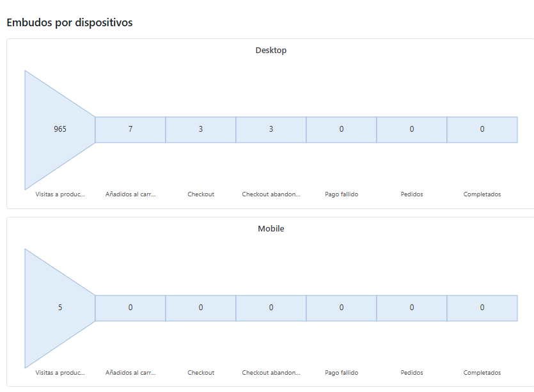Click the Desktop chart title
534x392 pixels.
click(x=271, y=51)
